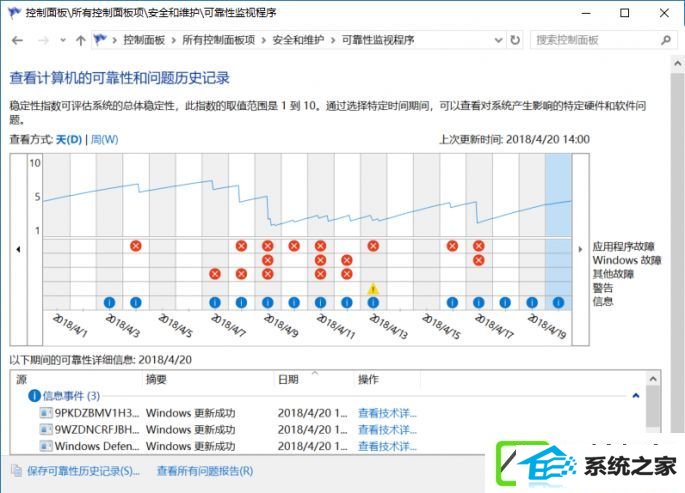Select the Windows failure icon on 2018/4/17

(479, 260)
